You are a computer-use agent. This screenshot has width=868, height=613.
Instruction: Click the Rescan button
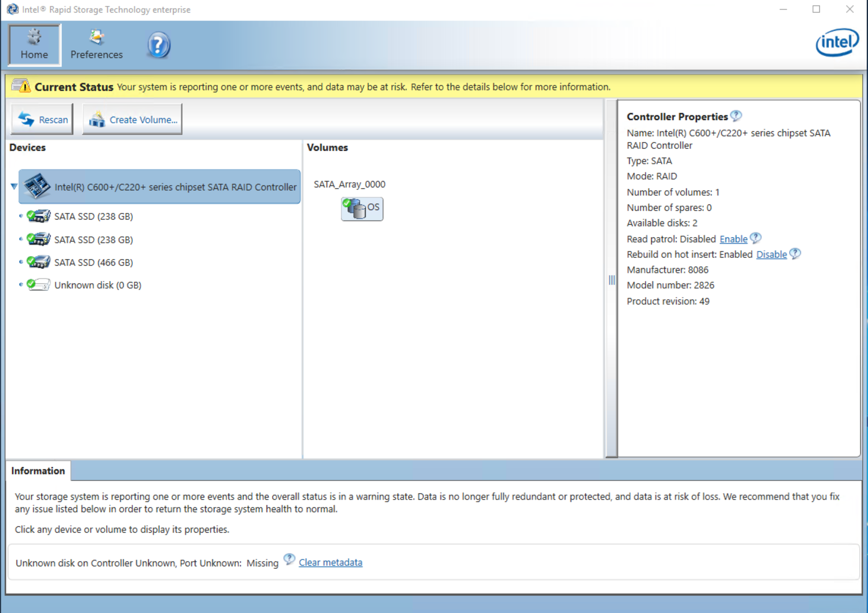(x=42, y=119)
